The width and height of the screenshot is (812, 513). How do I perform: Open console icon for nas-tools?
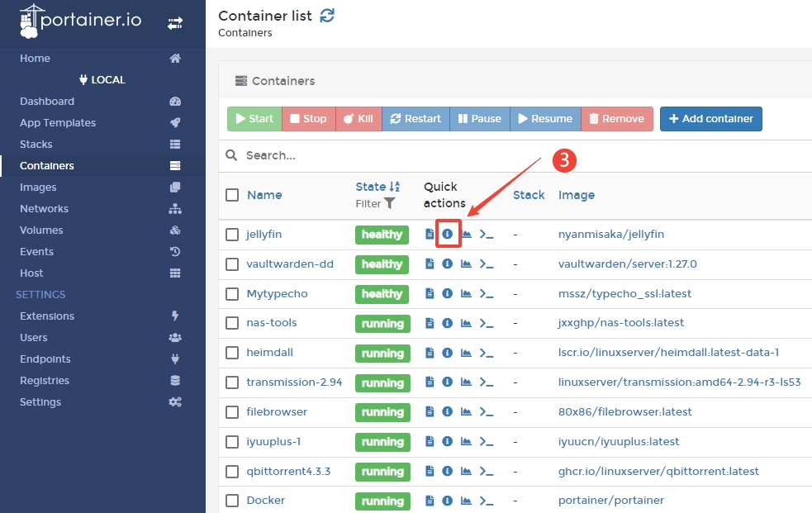[x=487, y=323]
